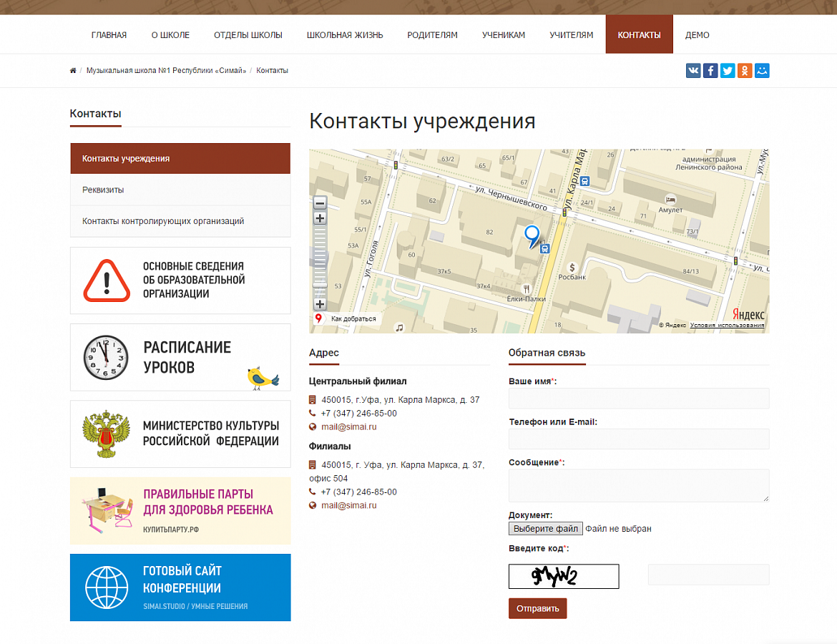Click the Росбанк marker on the map

[x=572, y=267]
